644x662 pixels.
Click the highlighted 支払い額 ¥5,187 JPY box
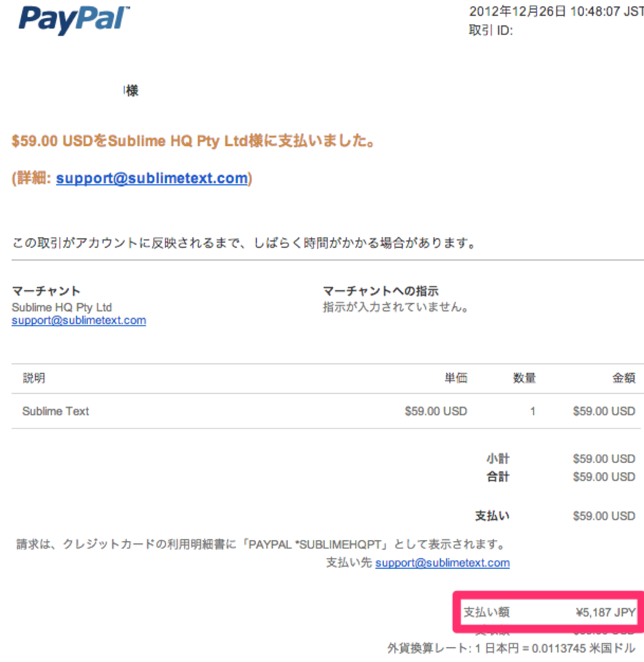[x=549, y=612]
